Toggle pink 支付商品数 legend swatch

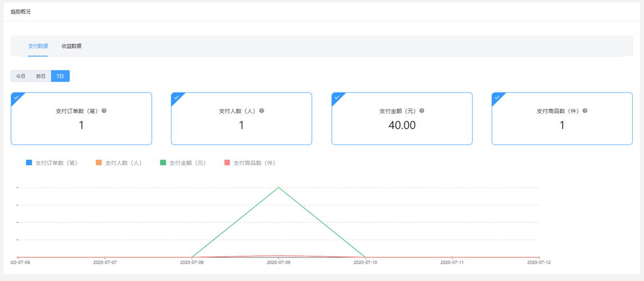(226, 162)
